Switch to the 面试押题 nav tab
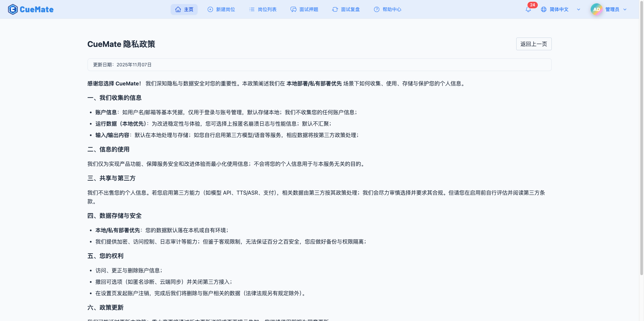The height and width of the screenshot is (321, 644). [308, 9]
